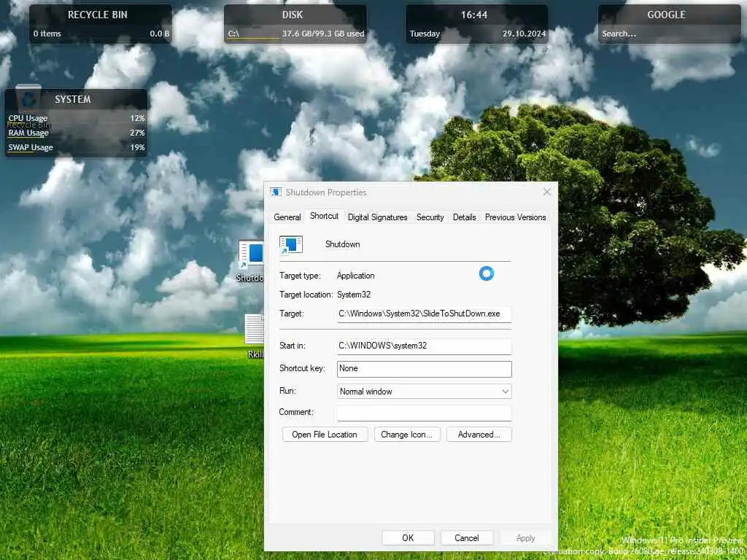Viewport: 747px width, 560px height.
Task: Edit the Target path field
Action: pyautogui.click(x=424, y=314)
